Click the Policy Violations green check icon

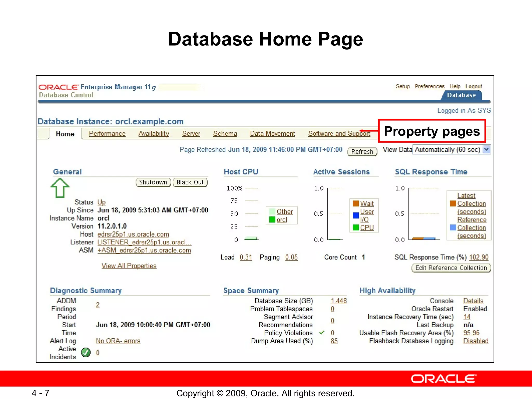click(x=322, y=333)
